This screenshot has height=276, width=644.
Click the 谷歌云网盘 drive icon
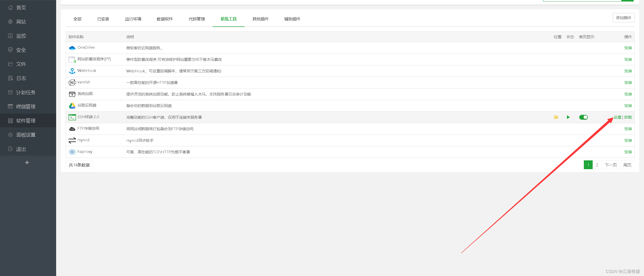pos(72,106)
